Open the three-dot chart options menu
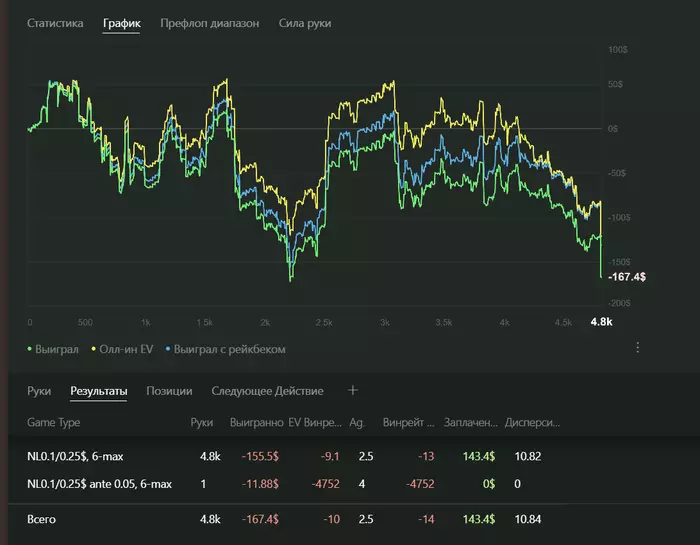700x545 pixels. coord(638,348)
